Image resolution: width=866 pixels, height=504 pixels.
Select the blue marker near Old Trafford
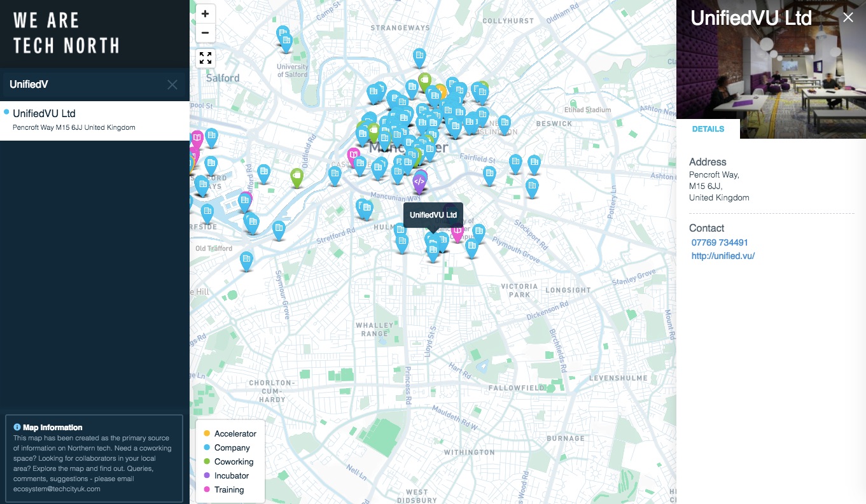[x=246, y=260]
